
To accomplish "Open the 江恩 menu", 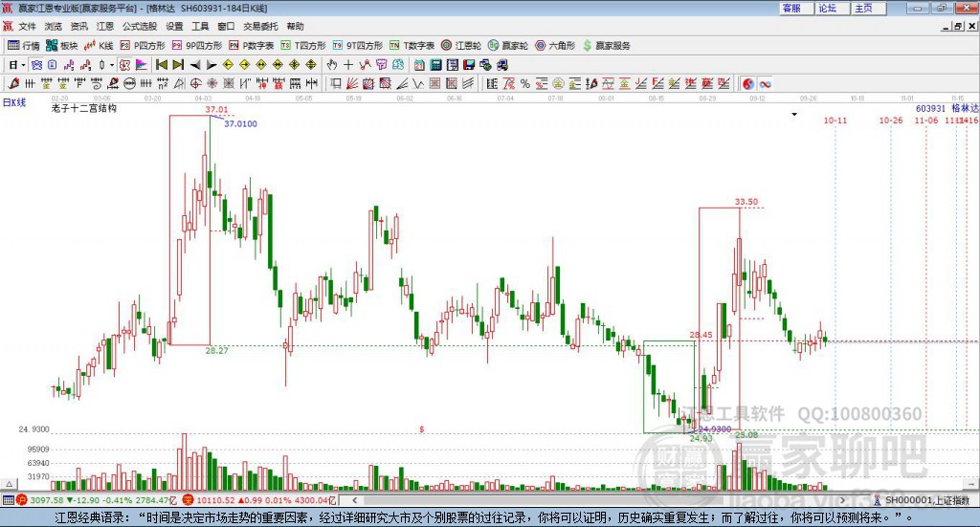I will click(105, 26).
